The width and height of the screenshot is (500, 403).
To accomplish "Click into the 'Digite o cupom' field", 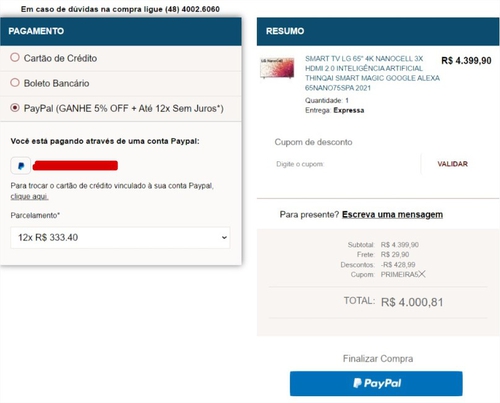I will click(x=347, y=164).
